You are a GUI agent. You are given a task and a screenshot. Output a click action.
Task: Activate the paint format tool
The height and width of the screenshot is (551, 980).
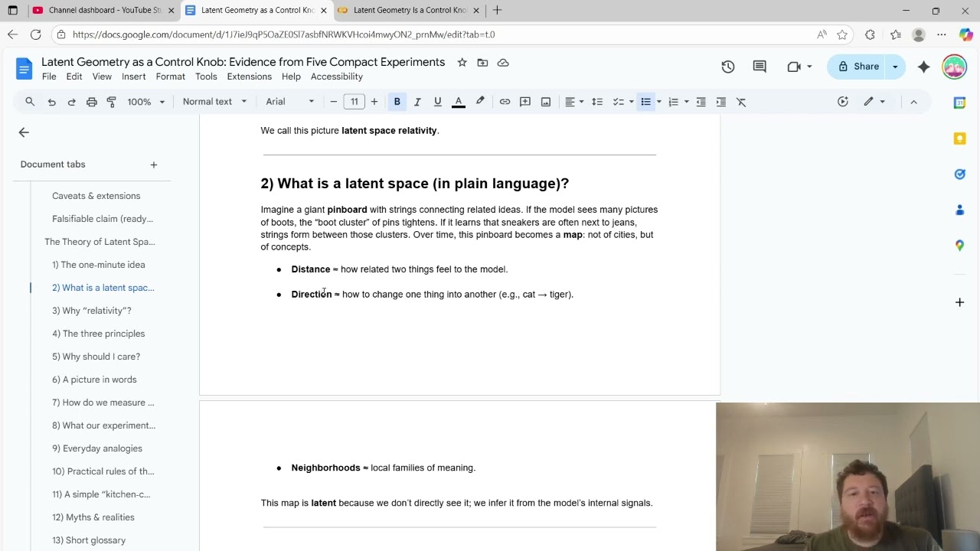click(x=112, y=102)
